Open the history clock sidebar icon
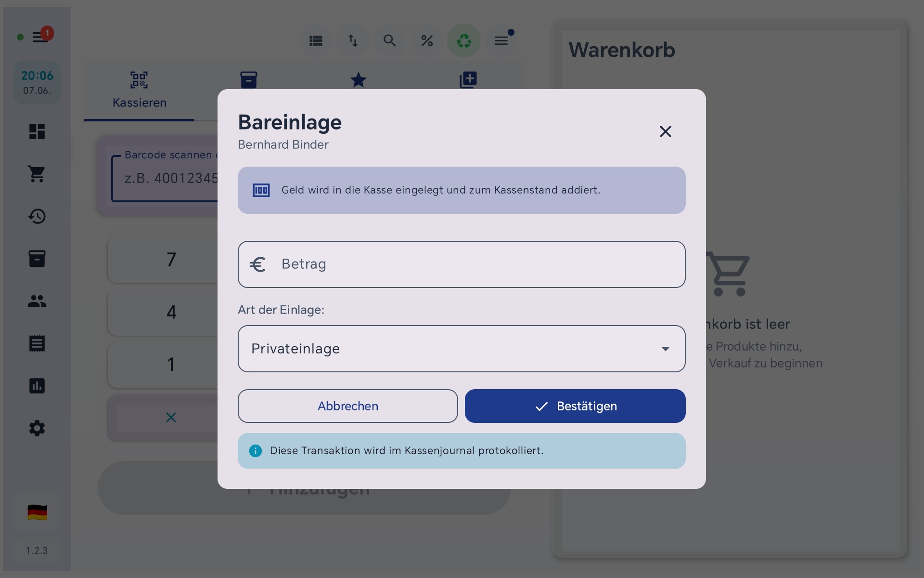The width and height of the screenshot is (924, 578). click(x=37, y=216)
